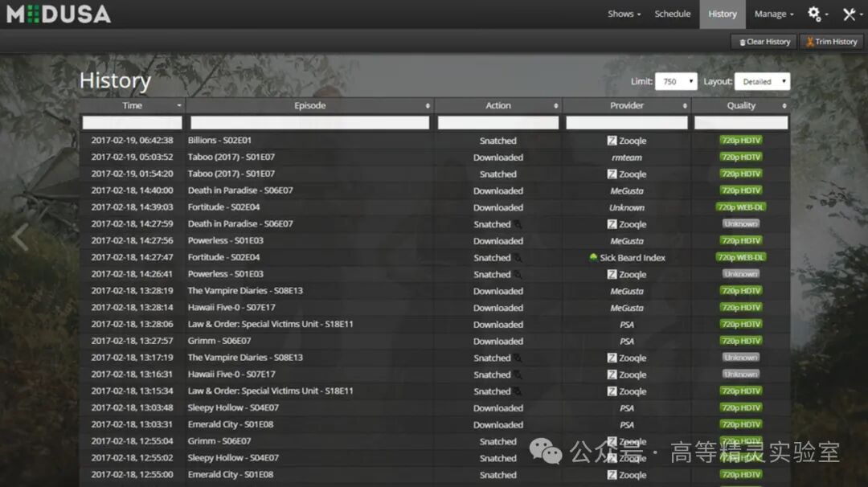Click search icon beside Powerless S01E03 Snatched
Screen dimensions: 868x487
point(518,274)
